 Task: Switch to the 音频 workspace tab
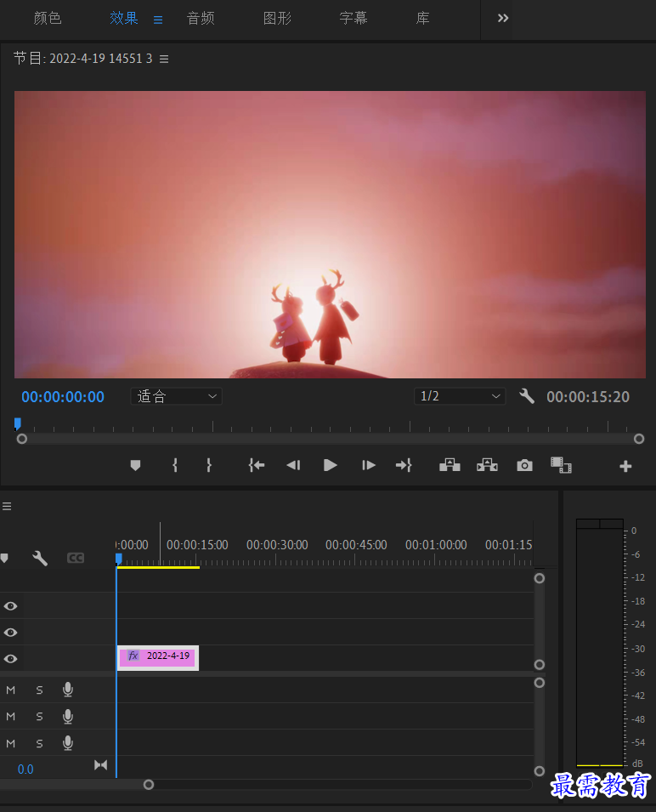(x=201, y=19)
